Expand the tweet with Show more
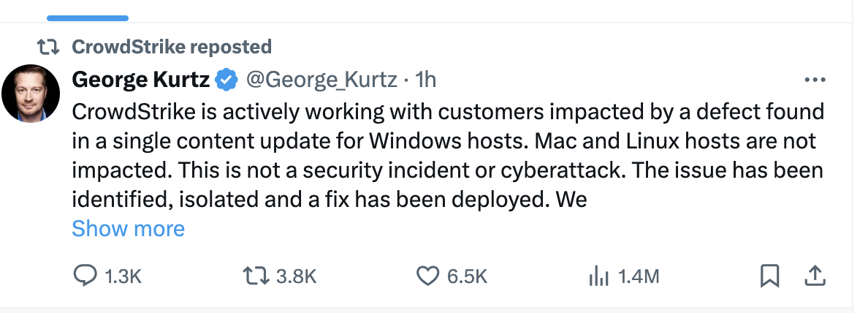 click(128, 229)
